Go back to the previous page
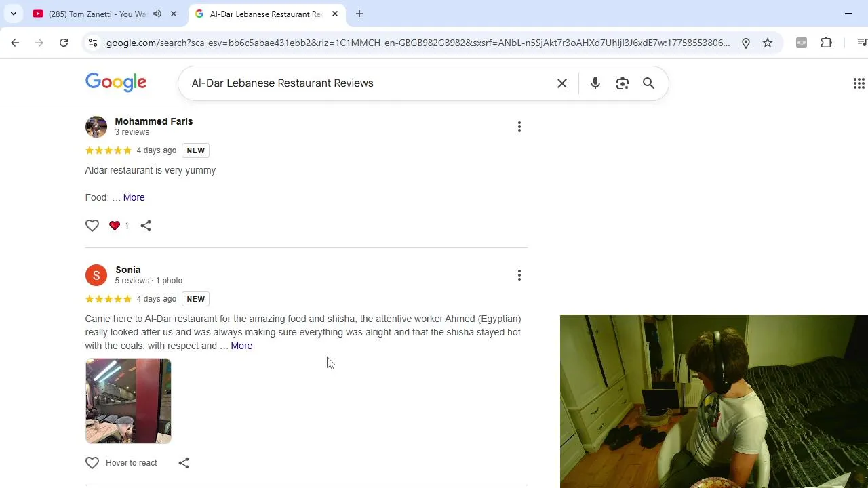The image size is (868, 488). point(15,43)
